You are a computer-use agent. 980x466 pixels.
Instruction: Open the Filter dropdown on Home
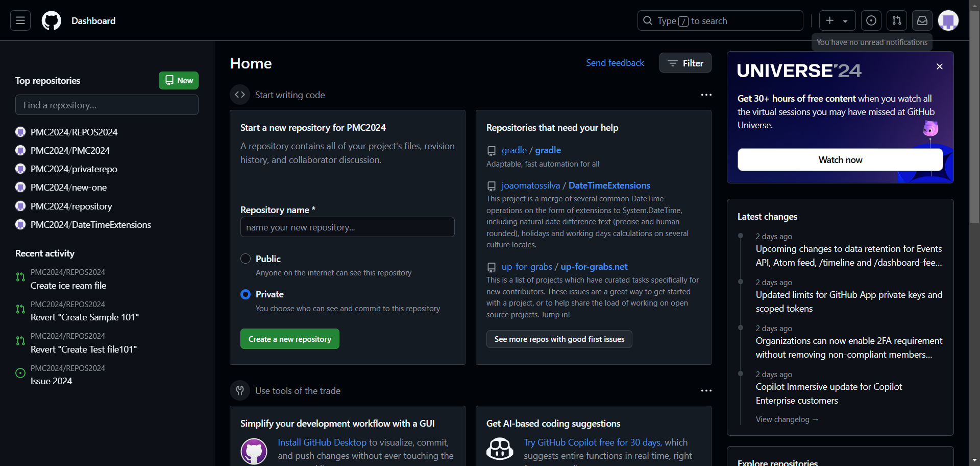coord(685,63)
